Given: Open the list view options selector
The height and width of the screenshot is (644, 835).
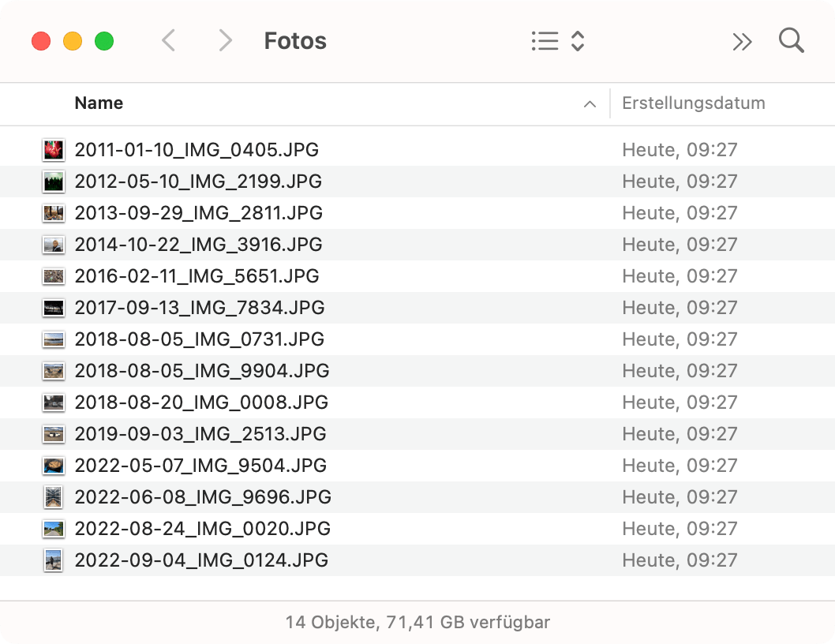Looking at the screenshot, I should pos(557,41).
